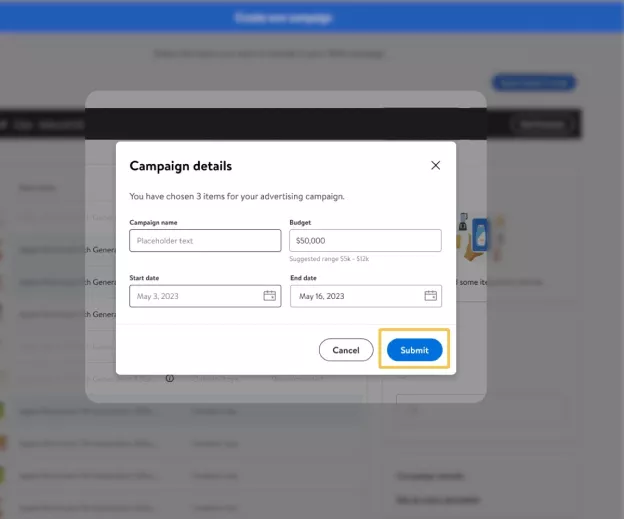This screenshot has height=520, width=624.
Task: Click the Start date label
Action: pos(144,277)
